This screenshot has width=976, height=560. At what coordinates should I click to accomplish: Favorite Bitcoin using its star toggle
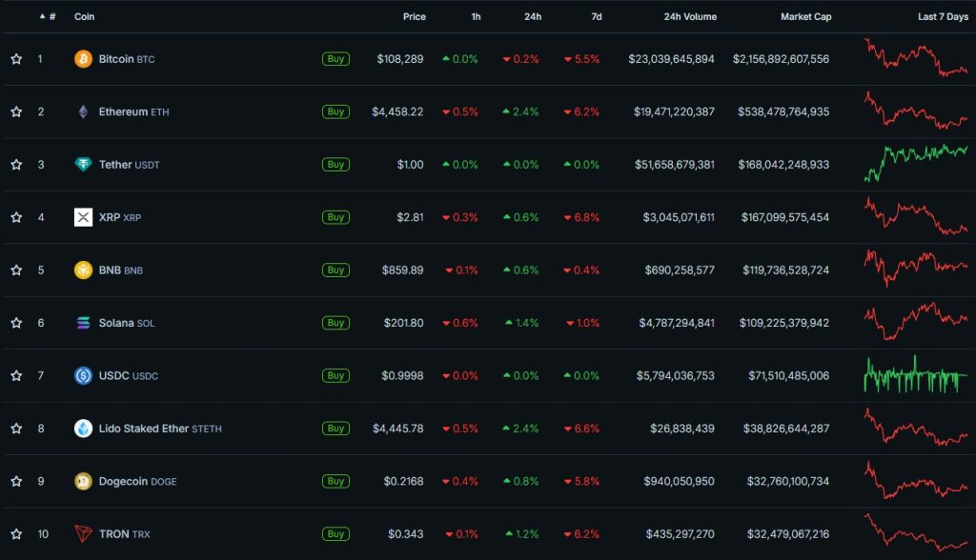(16, 58)
